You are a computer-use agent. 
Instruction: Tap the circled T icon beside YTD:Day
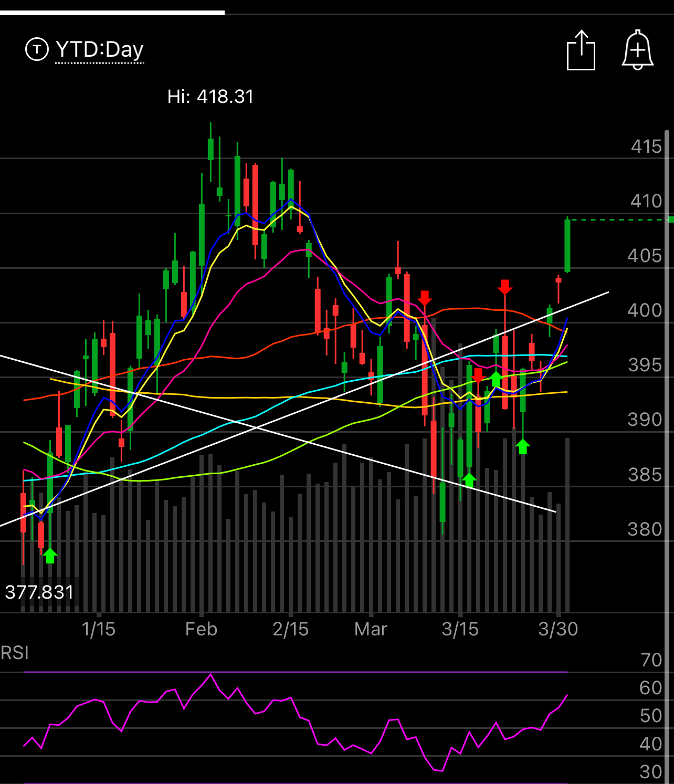[x=37, y=49]
